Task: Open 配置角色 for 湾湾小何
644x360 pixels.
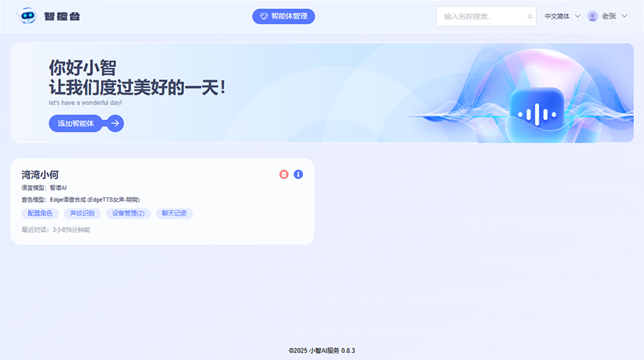Action: [x=40, y=213]
